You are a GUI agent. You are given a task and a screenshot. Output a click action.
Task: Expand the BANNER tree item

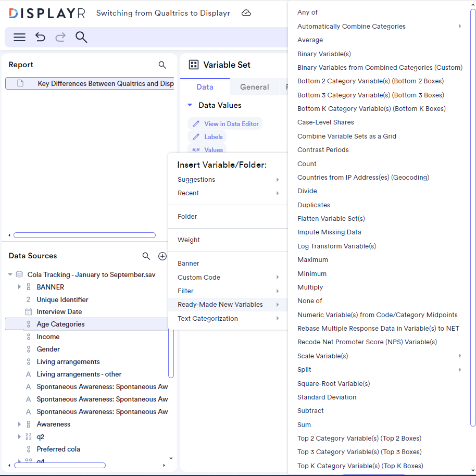20,287
